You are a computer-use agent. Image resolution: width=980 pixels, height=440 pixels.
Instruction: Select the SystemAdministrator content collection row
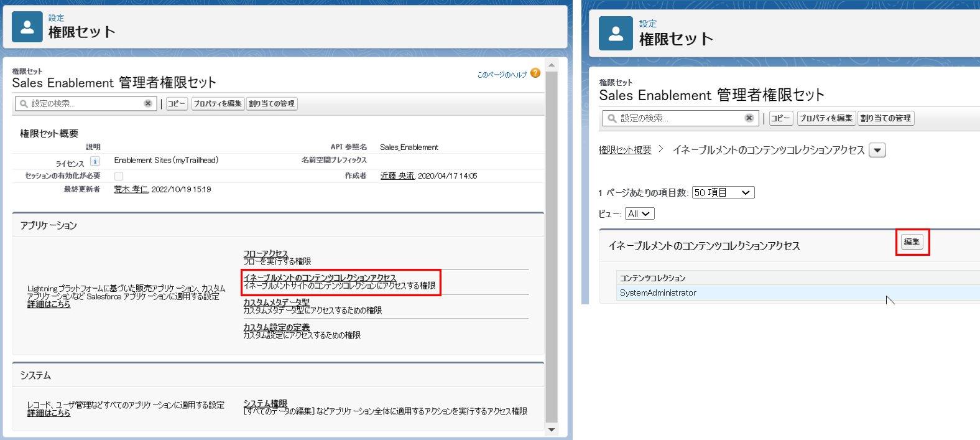[798, 293]
